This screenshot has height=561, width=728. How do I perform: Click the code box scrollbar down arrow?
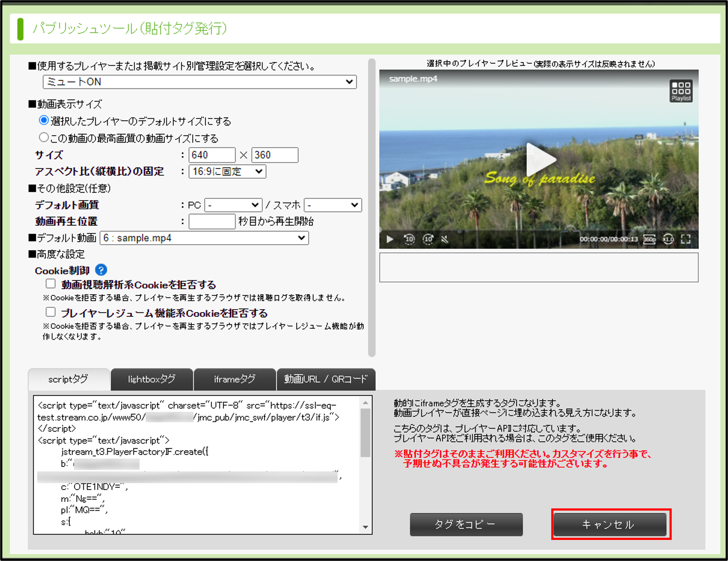(366, 527)
